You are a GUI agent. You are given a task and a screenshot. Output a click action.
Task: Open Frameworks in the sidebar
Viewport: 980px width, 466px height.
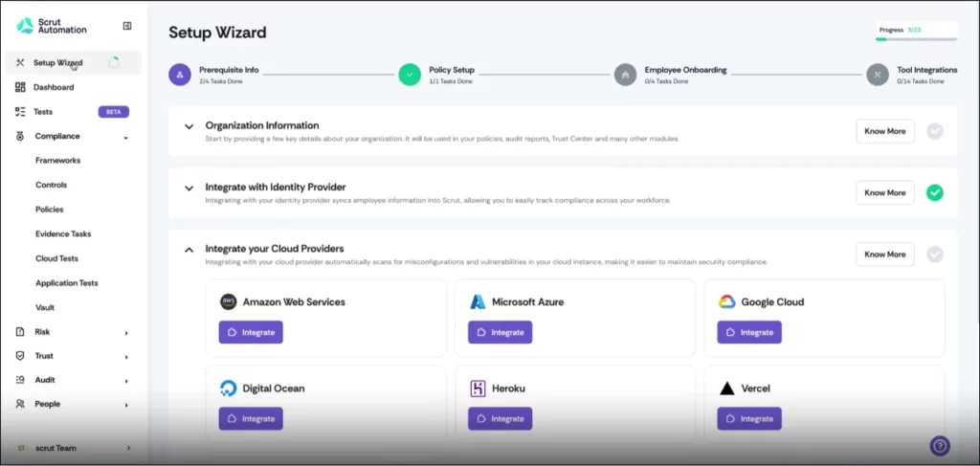tap(57, 161)
